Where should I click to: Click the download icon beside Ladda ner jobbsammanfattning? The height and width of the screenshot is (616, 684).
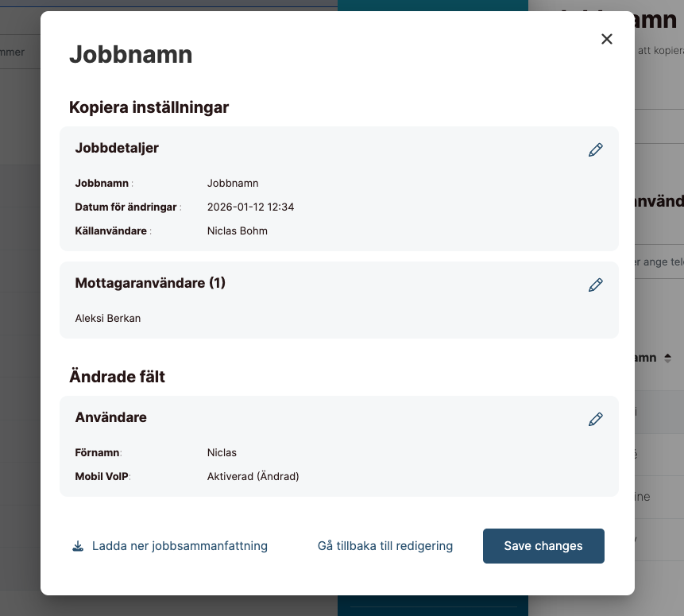[x=78, y=546]
